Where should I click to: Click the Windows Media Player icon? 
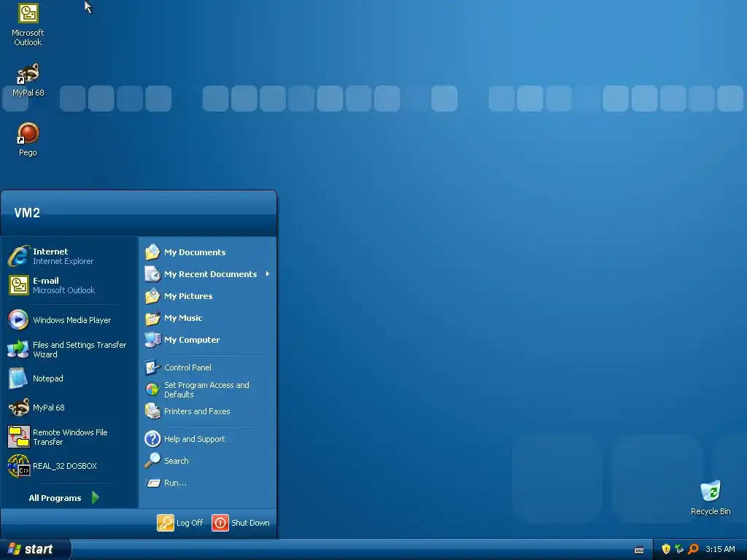pyautogui.click(x=18, y=320)
